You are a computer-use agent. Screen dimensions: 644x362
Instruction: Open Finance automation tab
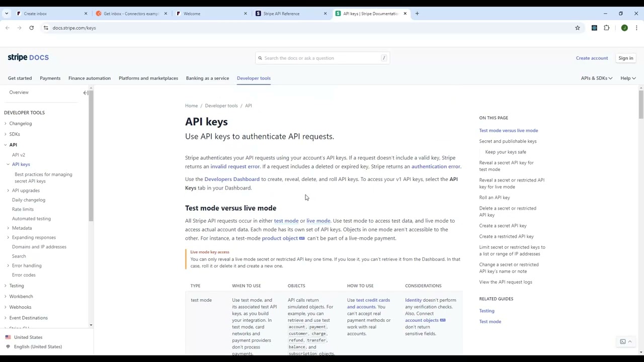pyautogui.click(x=90, y=78)
